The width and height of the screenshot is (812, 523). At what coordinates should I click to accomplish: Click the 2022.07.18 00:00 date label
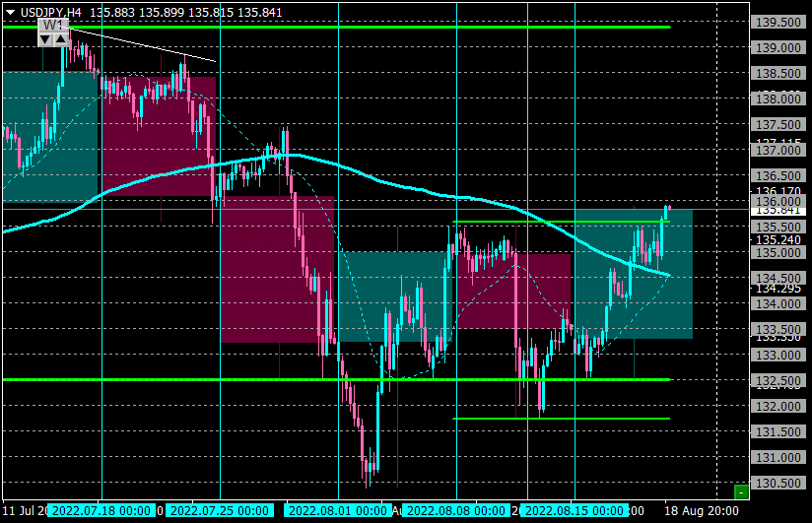(101, 510)
